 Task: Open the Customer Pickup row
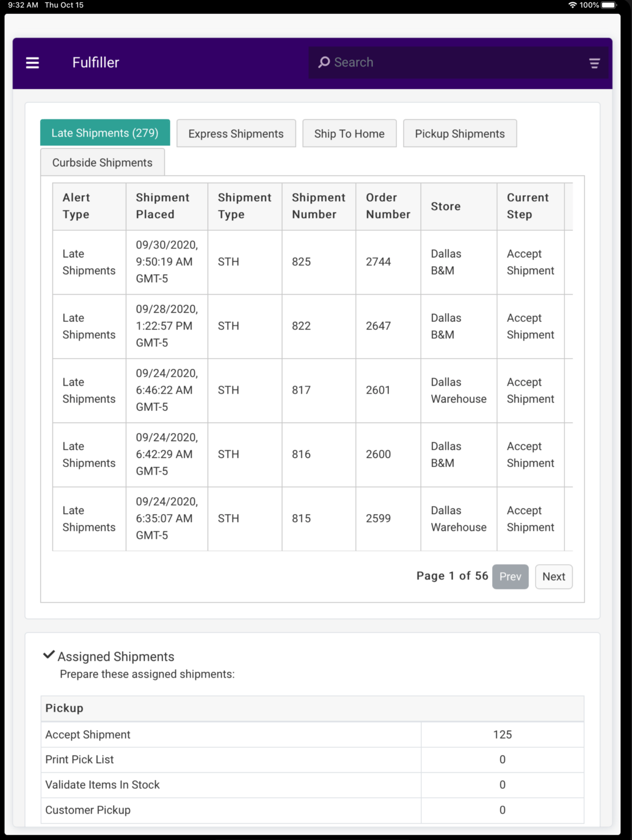(x=313, y=810)
